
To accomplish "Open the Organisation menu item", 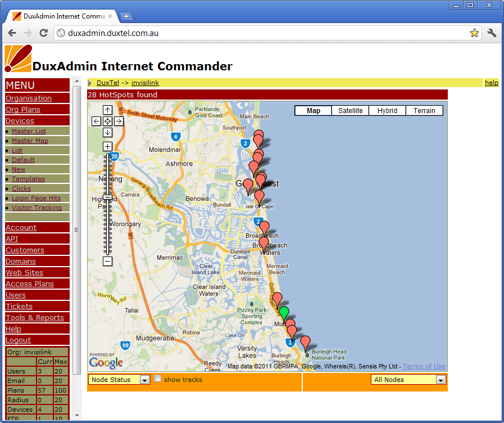I will (29, 98).
